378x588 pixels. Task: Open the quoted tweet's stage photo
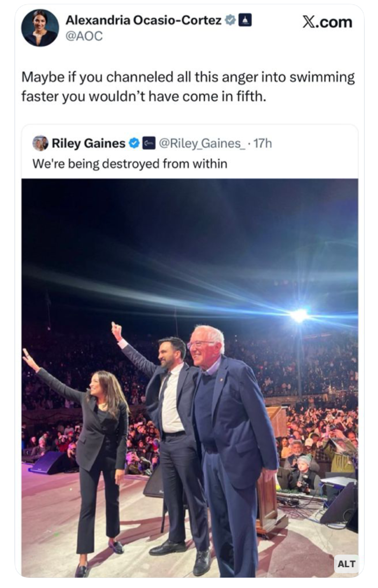(190, 272)
